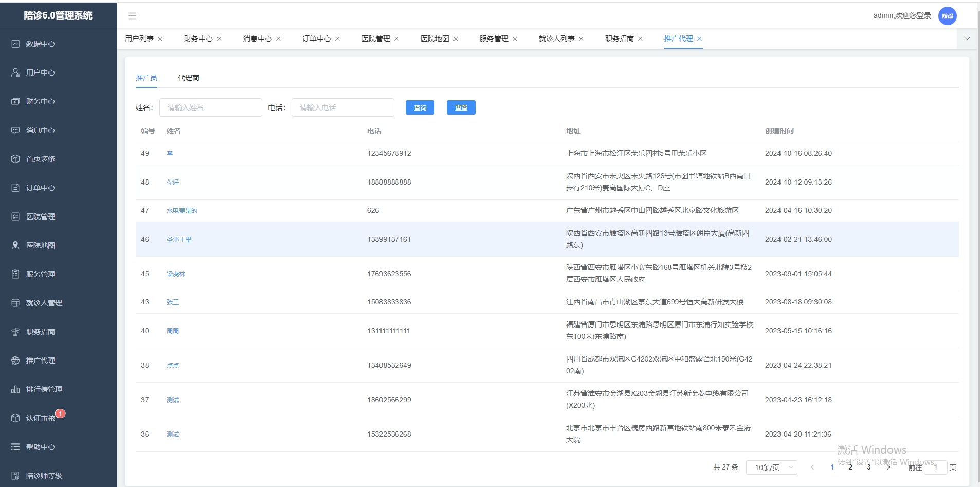Jump to page 3 in pagination
Viewport: 980px width, 487px height.
[869, 467]
